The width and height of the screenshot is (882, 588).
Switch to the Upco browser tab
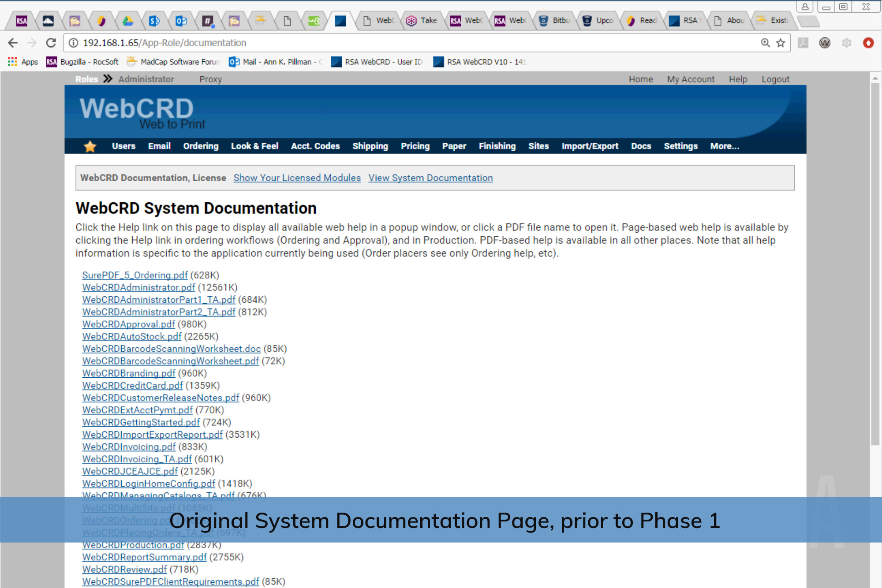click(x=598, y=21)
